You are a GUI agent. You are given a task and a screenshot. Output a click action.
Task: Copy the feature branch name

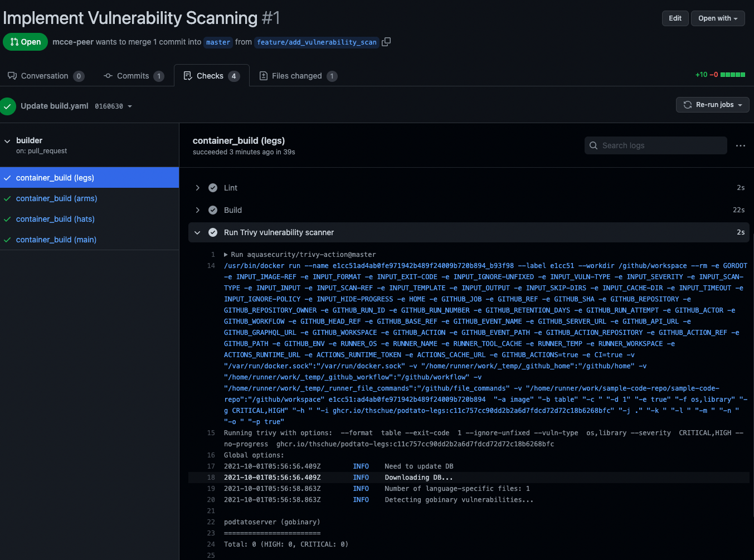386,42
